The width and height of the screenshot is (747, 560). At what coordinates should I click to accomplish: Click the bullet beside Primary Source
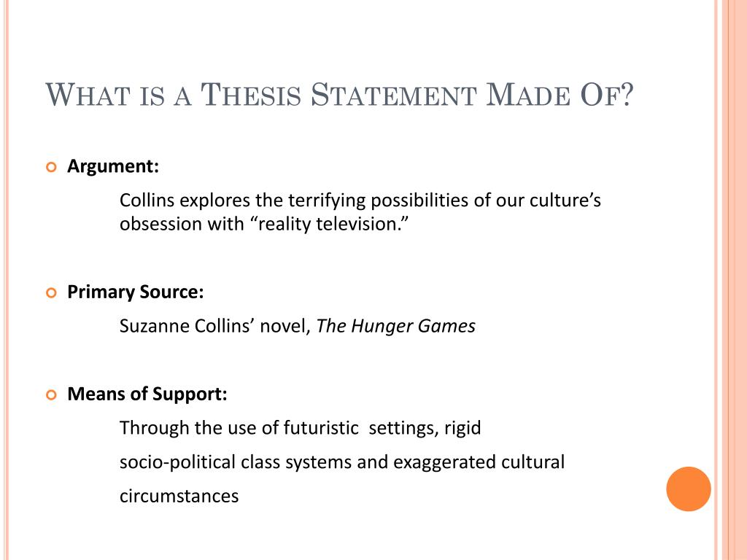click(52, 293)
